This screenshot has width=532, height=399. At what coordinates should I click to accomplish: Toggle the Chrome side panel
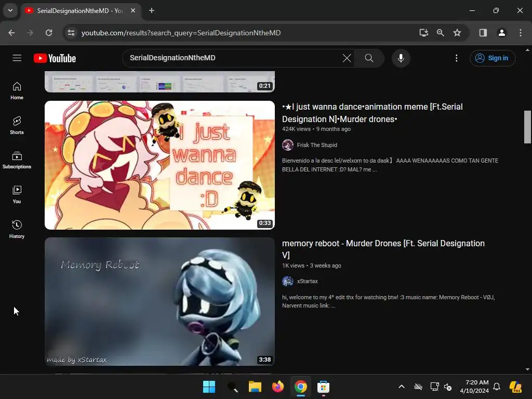(x=483, y=33)
